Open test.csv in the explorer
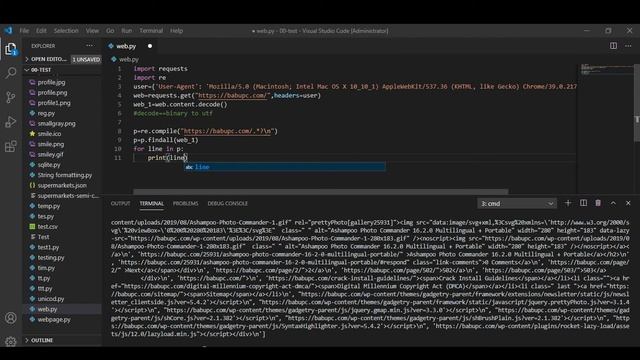Image resolution: width=640 pixels, height=360 pixels. 47,227
